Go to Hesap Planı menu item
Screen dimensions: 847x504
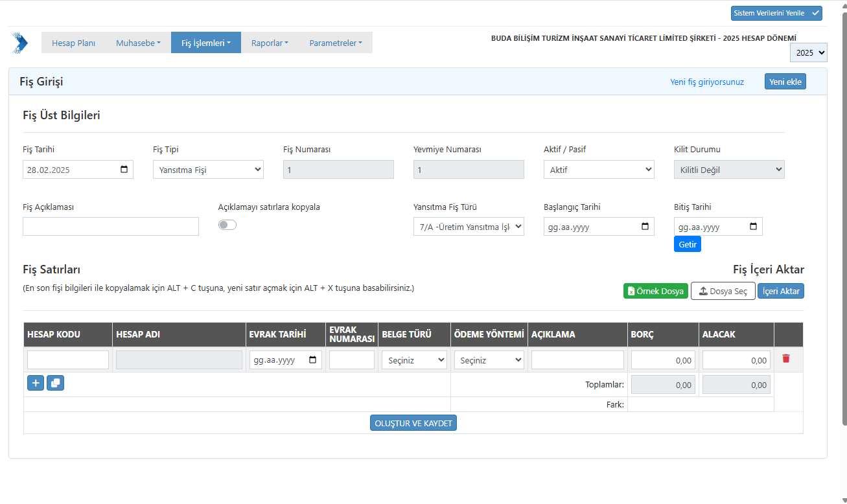point(73,43)
